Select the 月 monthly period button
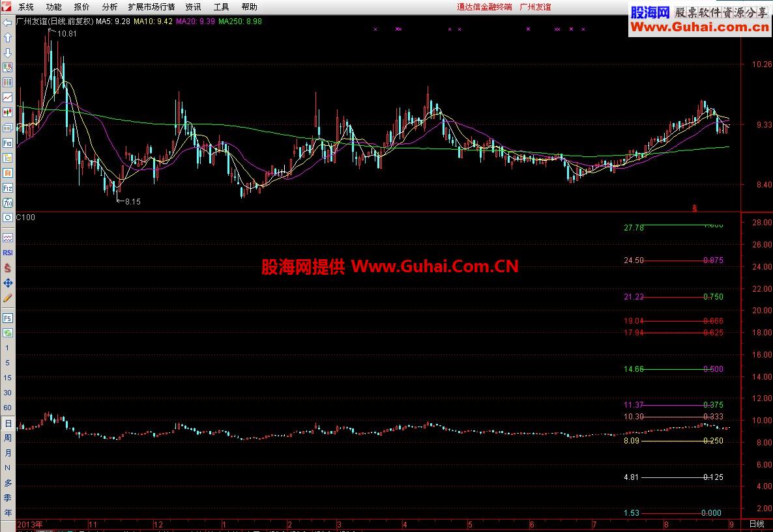Image resolution: width=773 pixels, height=532 pixels. [x=7, y=453]
